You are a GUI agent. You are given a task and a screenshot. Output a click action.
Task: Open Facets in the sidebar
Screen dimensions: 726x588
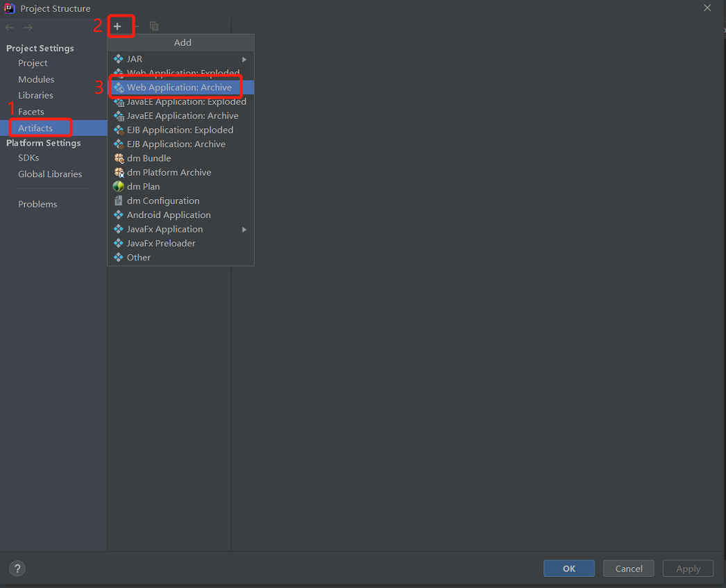point(53,112)
